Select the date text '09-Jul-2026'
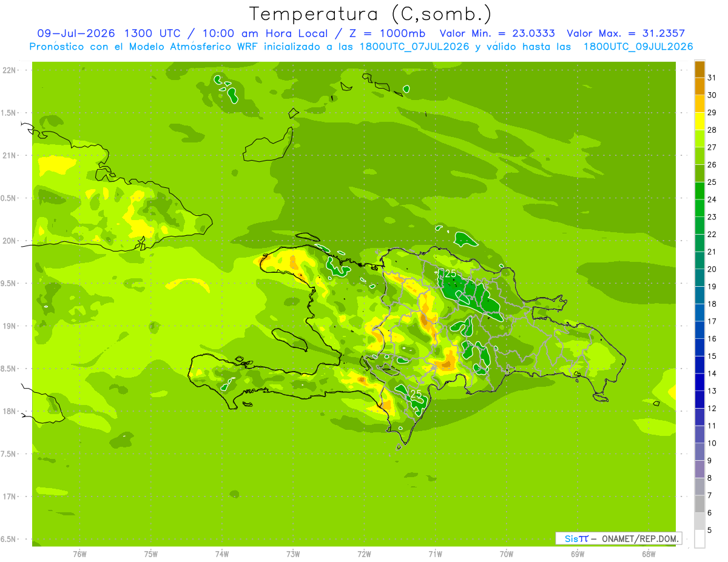The width and height of the screenshot is (728, 562). (77, 33)
